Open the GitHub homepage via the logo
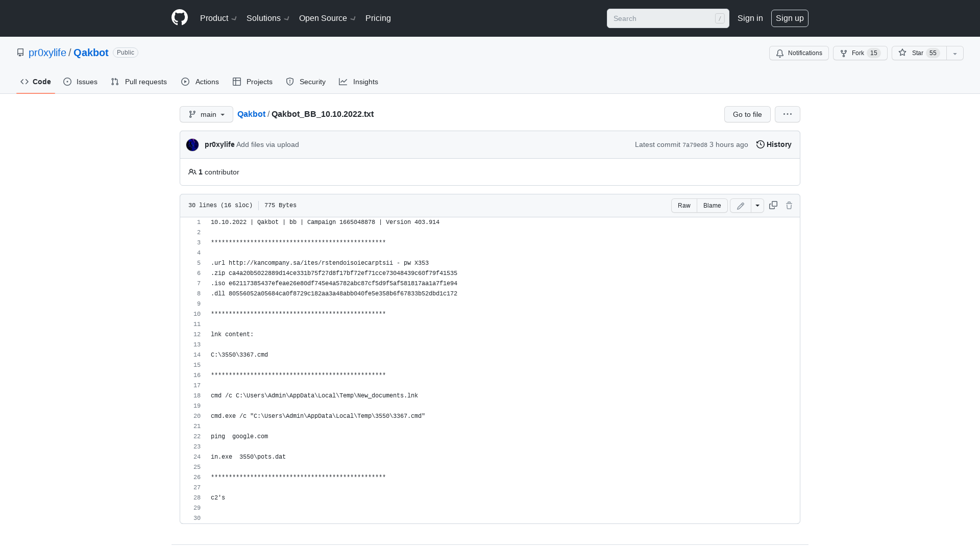980x551 pixels. 179,17
